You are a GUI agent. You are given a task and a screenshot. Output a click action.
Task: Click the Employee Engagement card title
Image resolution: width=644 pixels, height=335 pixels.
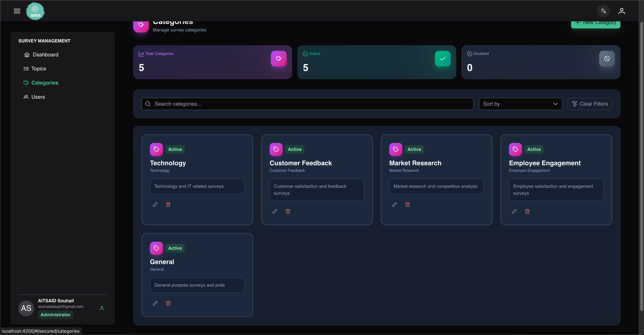tap(544, 163)
